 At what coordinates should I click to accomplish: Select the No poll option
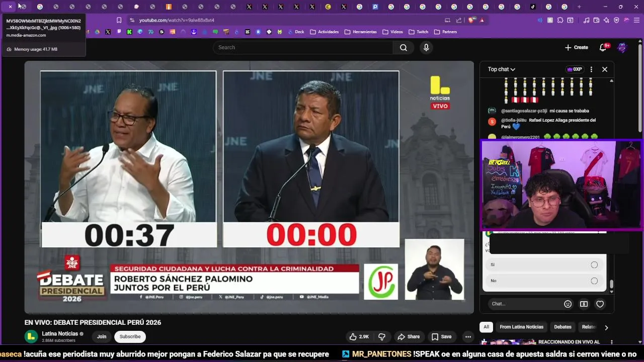tap(544, 281)
